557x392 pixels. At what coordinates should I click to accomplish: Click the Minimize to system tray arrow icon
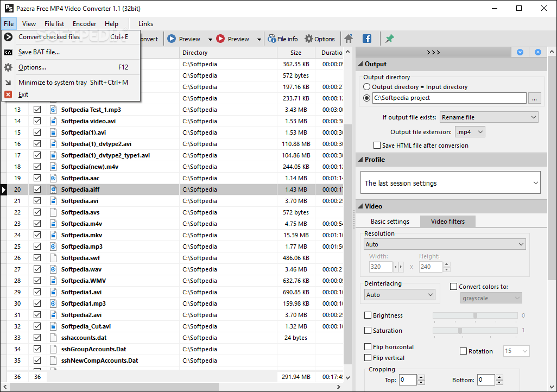click(x=8, y=83)
